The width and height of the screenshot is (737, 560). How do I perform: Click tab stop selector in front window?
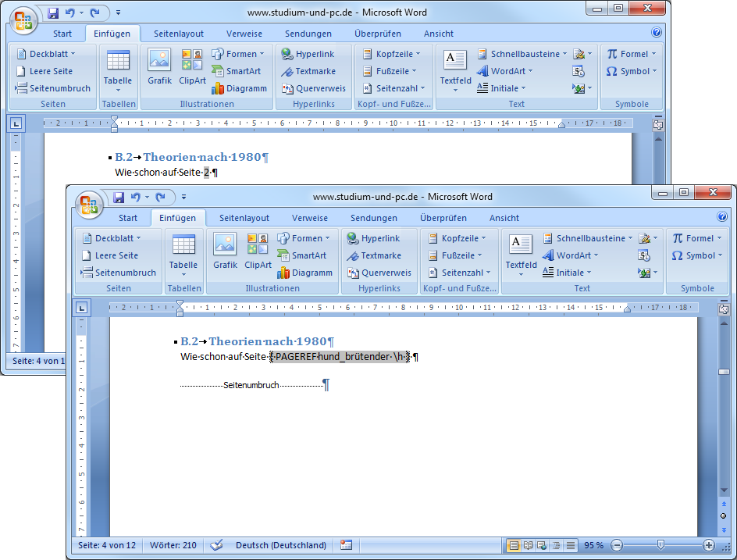(x=82, y=308)
